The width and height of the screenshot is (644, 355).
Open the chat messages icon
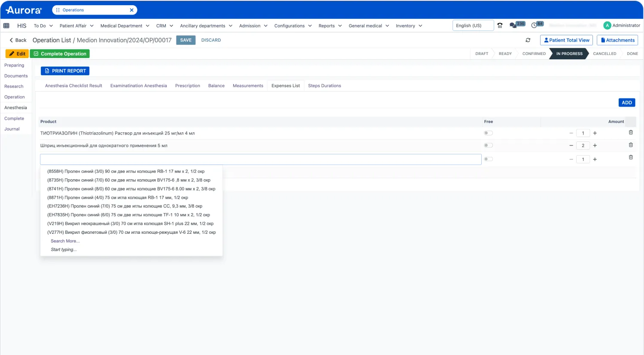[x=513, y=25]
